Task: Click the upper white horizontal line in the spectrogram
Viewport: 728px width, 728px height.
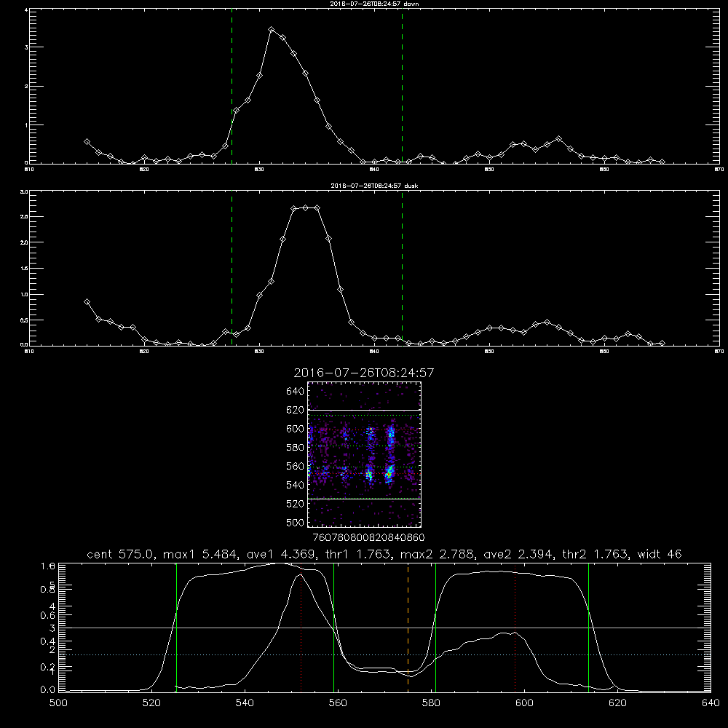Action: pyautogui.click(x=364, y=411)
